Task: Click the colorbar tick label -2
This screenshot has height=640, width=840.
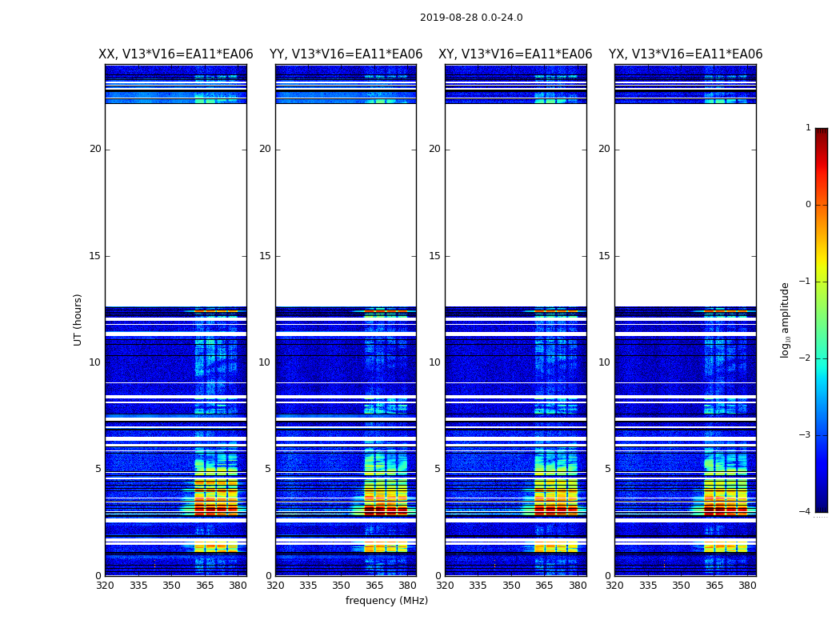Action: 806,358
